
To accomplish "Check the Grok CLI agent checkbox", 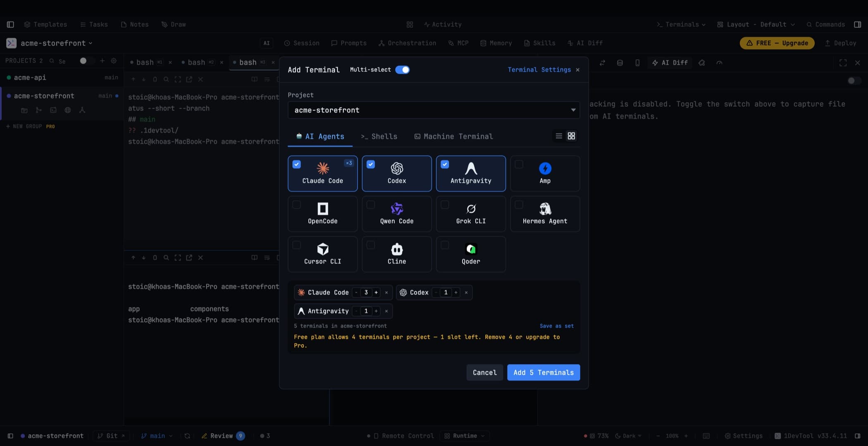I will [x=445, y=204].
